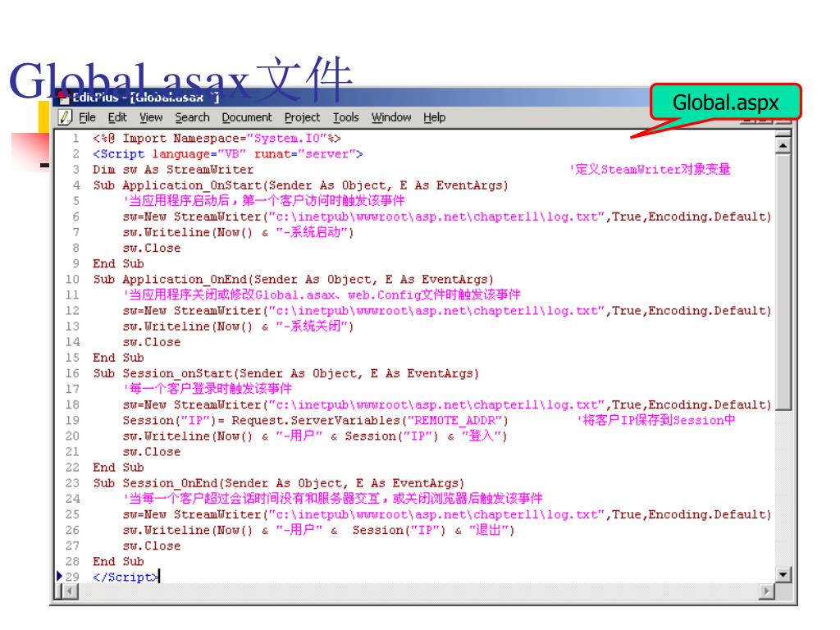Open the View menu
This screenshot has height=630, width=840.
151,117
